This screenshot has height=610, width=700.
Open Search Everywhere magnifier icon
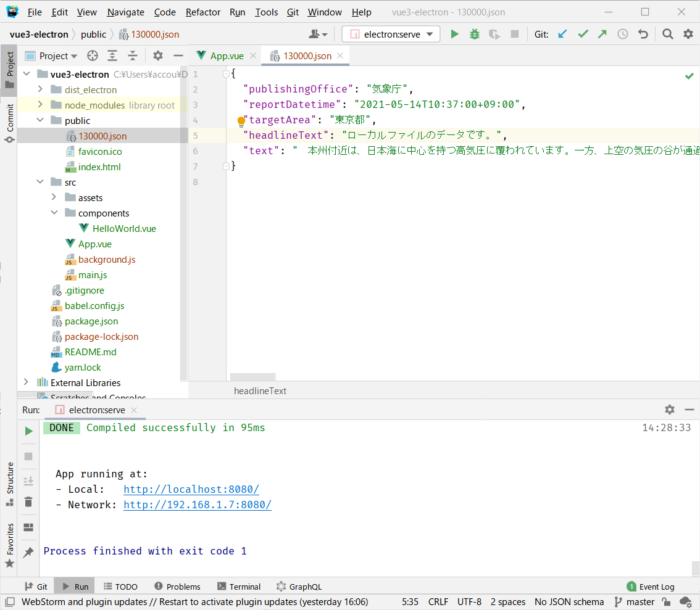tap(667, 35)
